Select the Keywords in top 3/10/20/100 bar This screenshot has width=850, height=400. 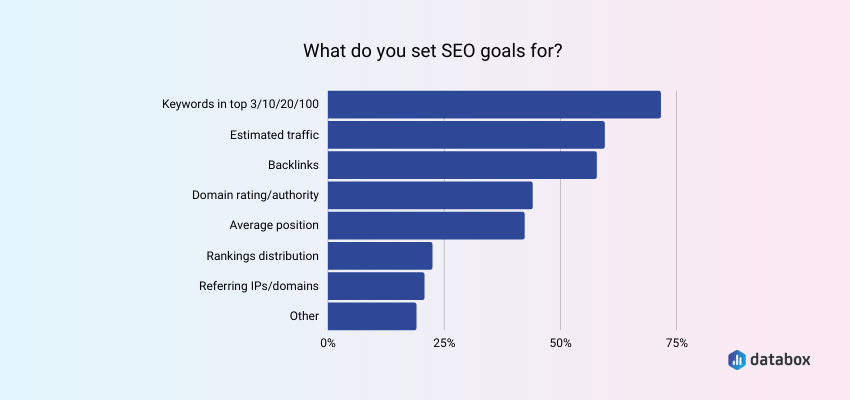coord(494,105)
